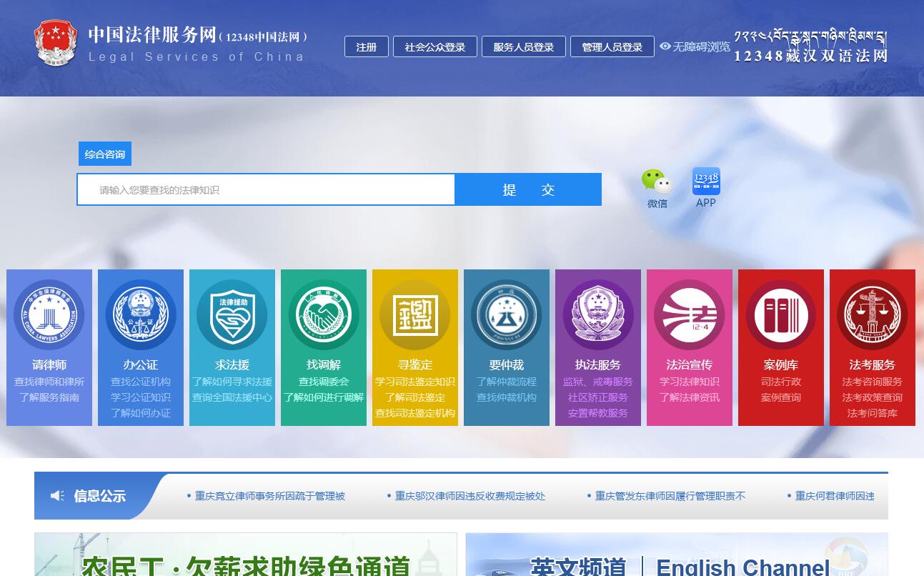
Task: Select the 要仲裁 arbitration icon
Action: 507,315
